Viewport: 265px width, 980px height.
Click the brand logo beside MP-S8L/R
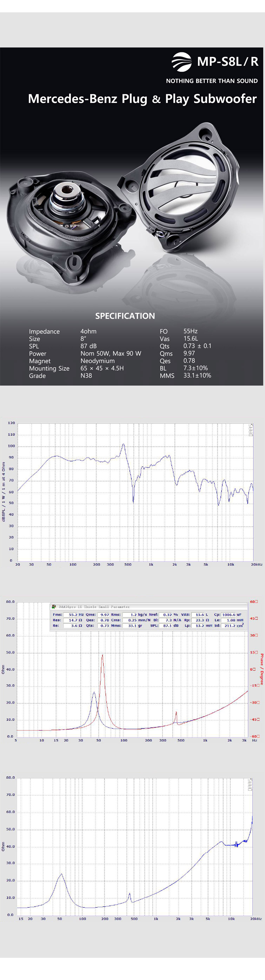click(x=182, y=62)
